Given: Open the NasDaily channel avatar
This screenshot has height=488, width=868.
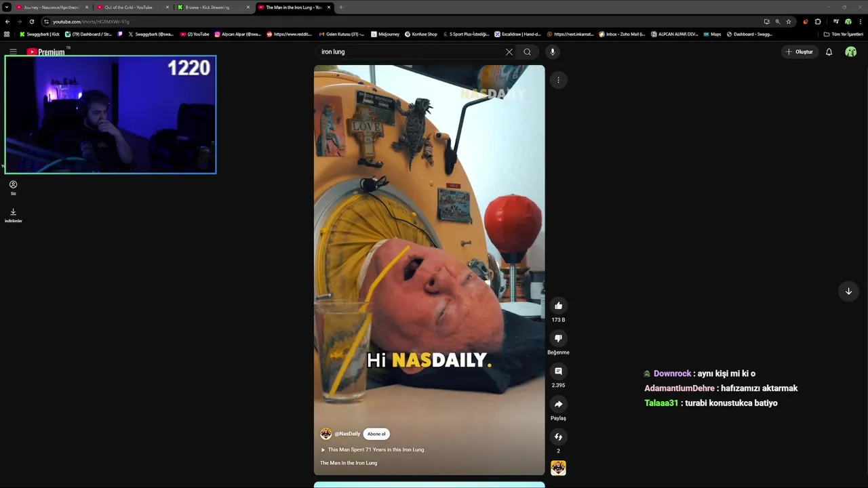Looking at the screenshot, I should pyautogui.click(x=326, y=434).
